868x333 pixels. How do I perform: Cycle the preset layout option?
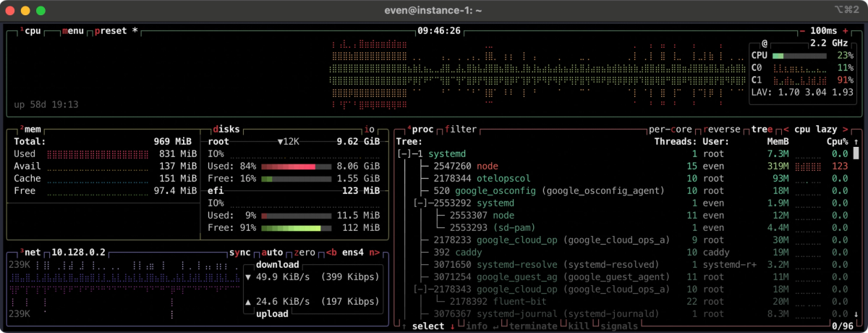(110, 31)
